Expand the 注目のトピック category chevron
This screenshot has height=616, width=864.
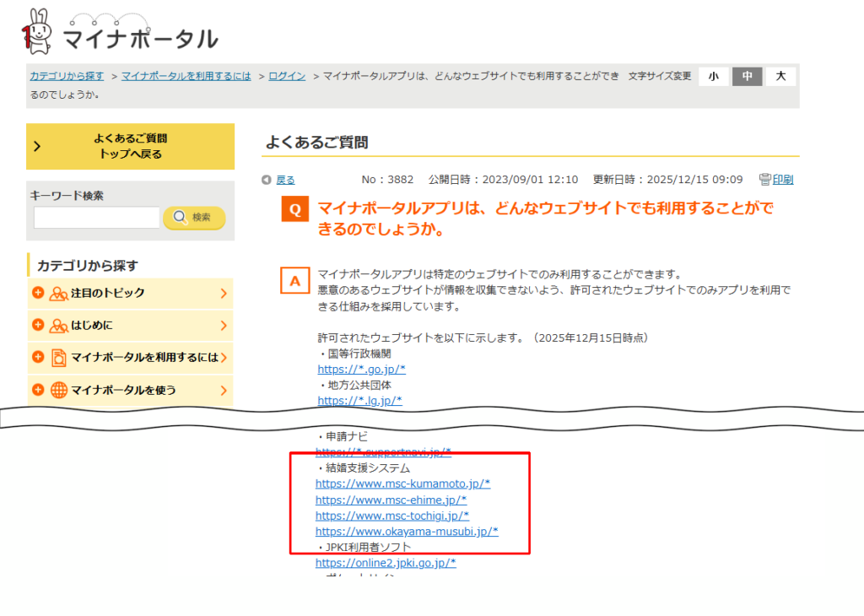tap(224, 294)
